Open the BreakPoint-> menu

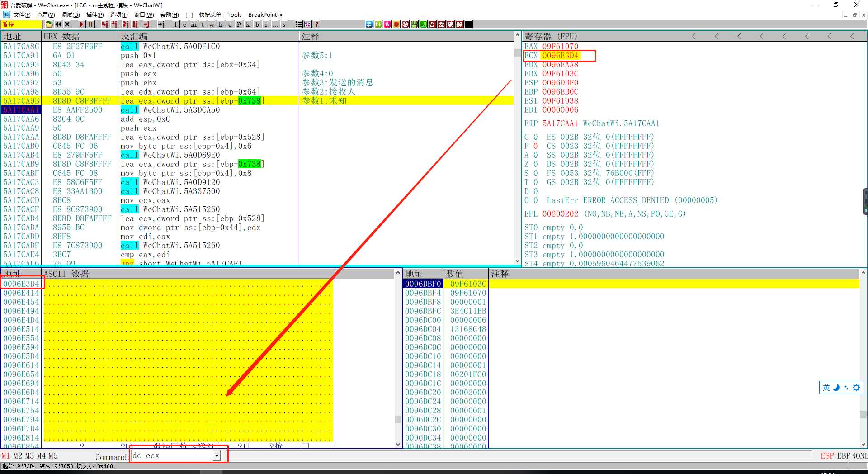click(265, 15)
